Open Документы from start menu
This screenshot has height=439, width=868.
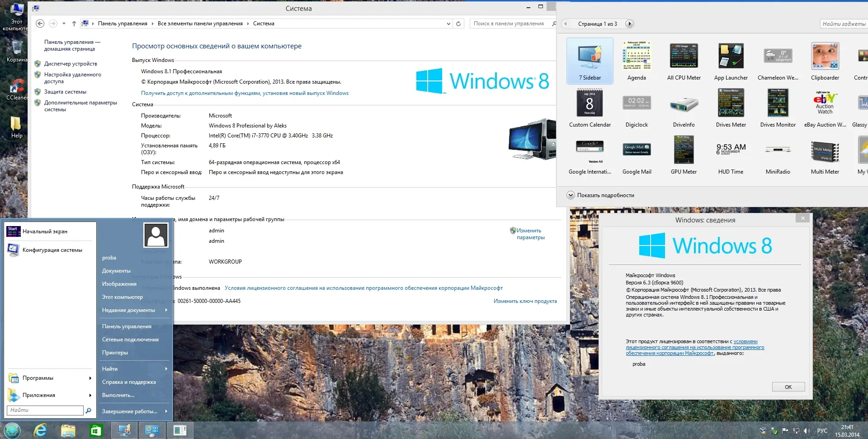pos(116,271)
